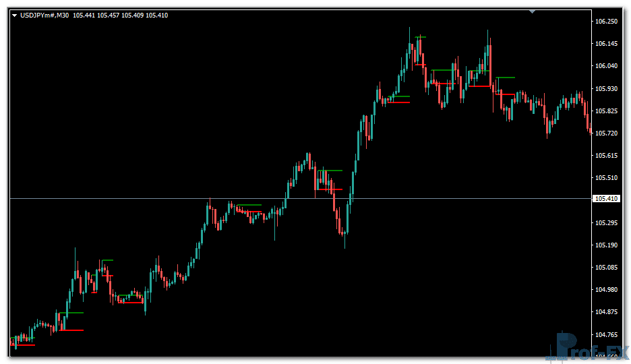Click the 105.295 price scale label
631x364 pixels.
pyautogui.click(x=607, y=223)
